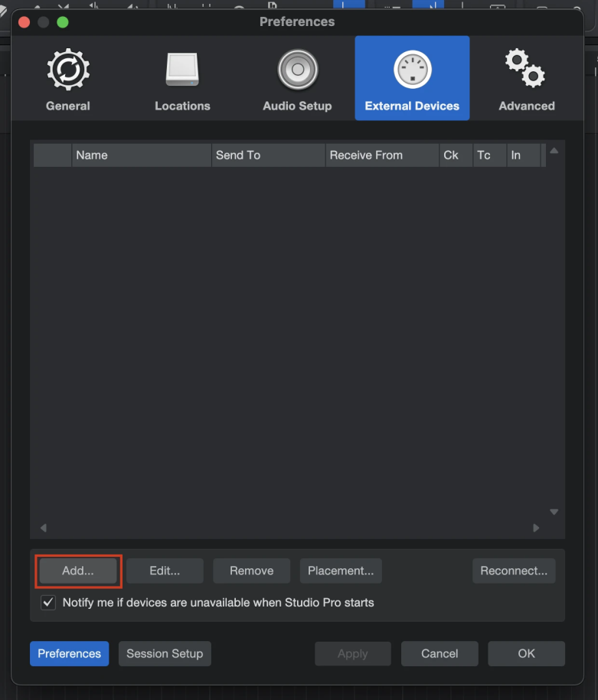Click the scroll left arrow below device list
The height and width of the screenshot is (700, 598).
pyautogui.click(x=43, y=528)
